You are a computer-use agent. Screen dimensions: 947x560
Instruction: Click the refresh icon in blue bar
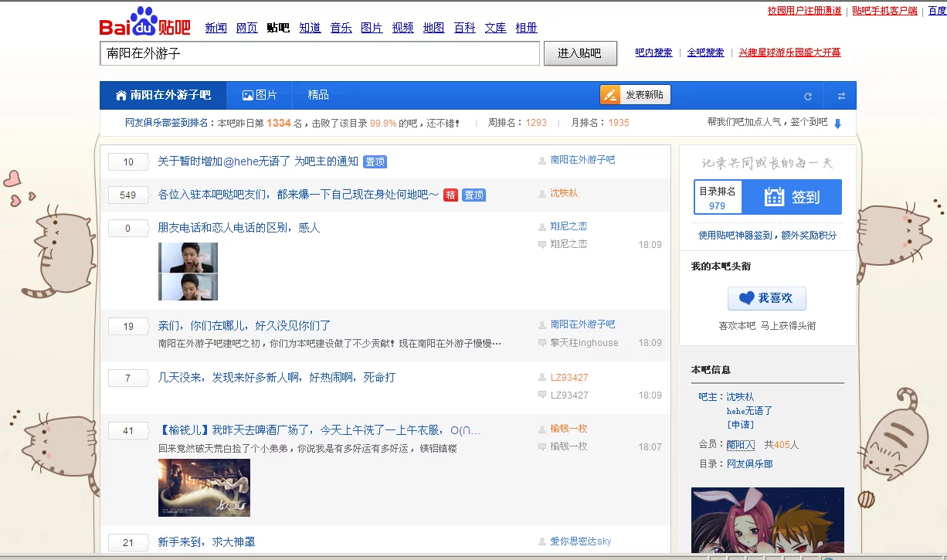click(808, 96)
